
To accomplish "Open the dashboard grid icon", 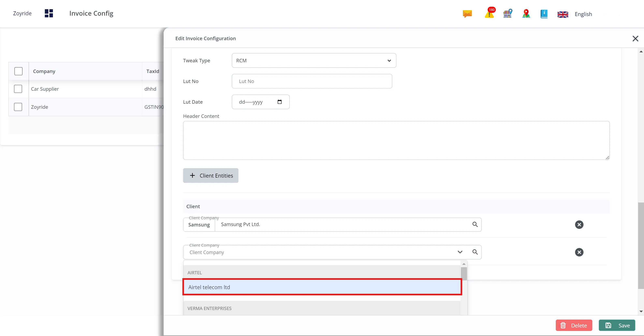I will click(x=49, y=13).
